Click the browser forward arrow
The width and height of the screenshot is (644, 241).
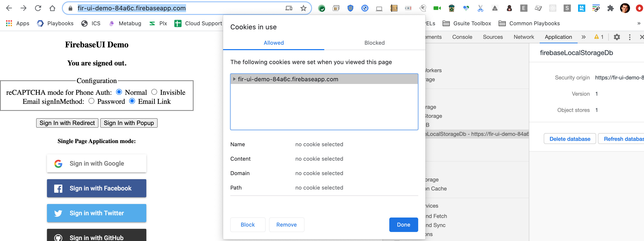tap(23, 8)
